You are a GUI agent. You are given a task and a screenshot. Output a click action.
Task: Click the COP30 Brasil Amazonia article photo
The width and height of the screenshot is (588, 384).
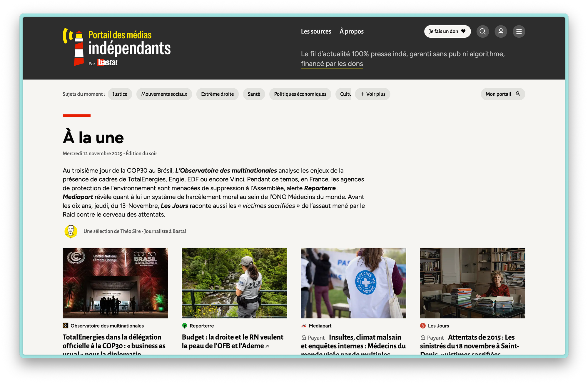pyautogui.click(x=115, y=283)
